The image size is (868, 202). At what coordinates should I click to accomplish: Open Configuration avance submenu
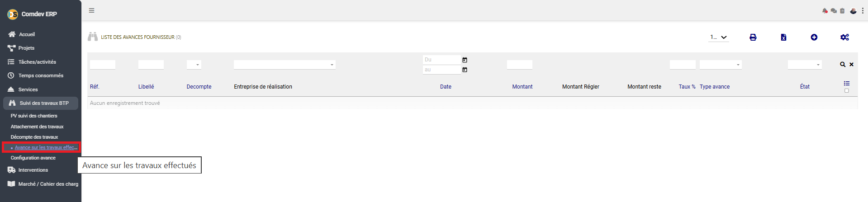point(33,158)
